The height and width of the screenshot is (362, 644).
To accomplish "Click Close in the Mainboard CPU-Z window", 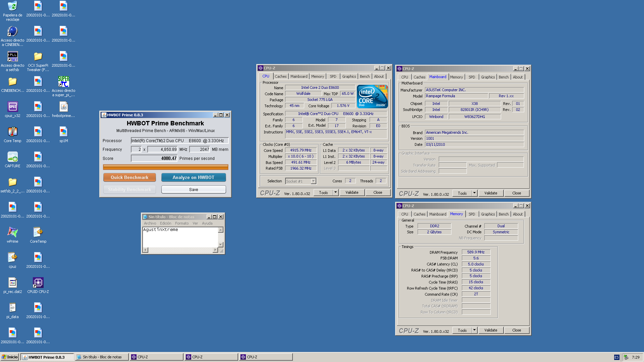I will (x=517, y=193).
